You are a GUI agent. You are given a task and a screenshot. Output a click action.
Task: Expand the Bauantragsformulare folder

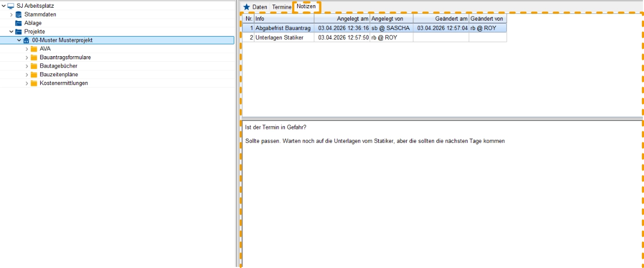pyautogui.click(x=27, y=57)
